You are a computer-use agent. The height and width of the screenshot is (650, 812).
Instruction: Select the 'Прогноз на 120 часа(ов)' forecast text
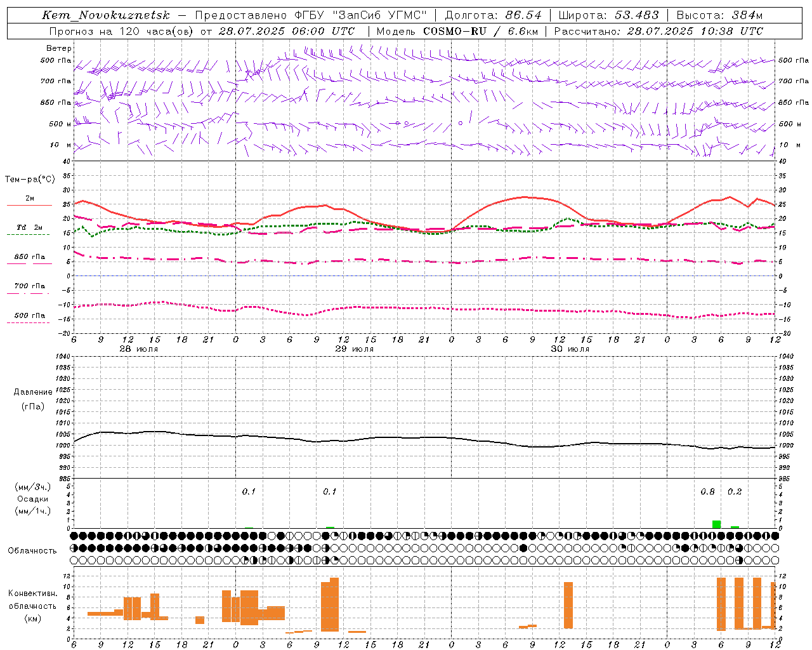point(121,31)
